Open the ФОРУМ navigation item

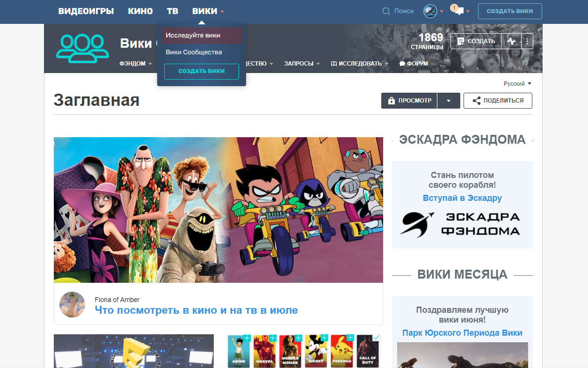point(414,64)
